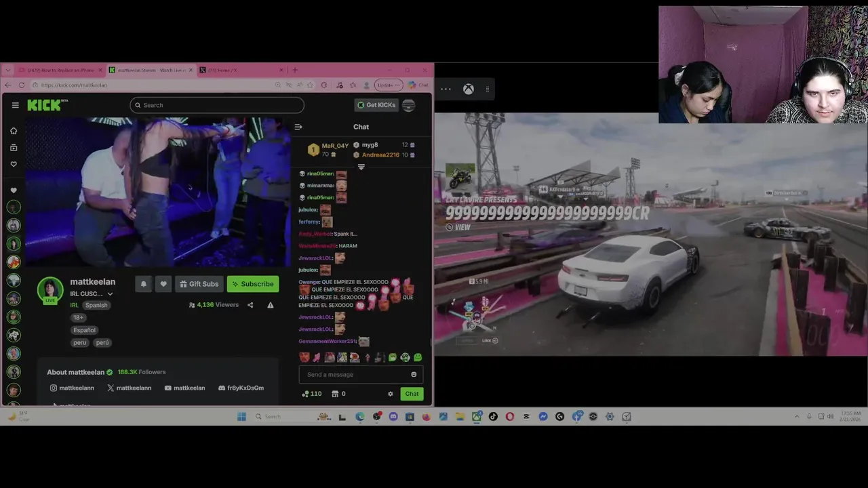This screenshot has width=868, height=488.
Task: Click the green Chat send button
Action: click(x=412, y=394)
